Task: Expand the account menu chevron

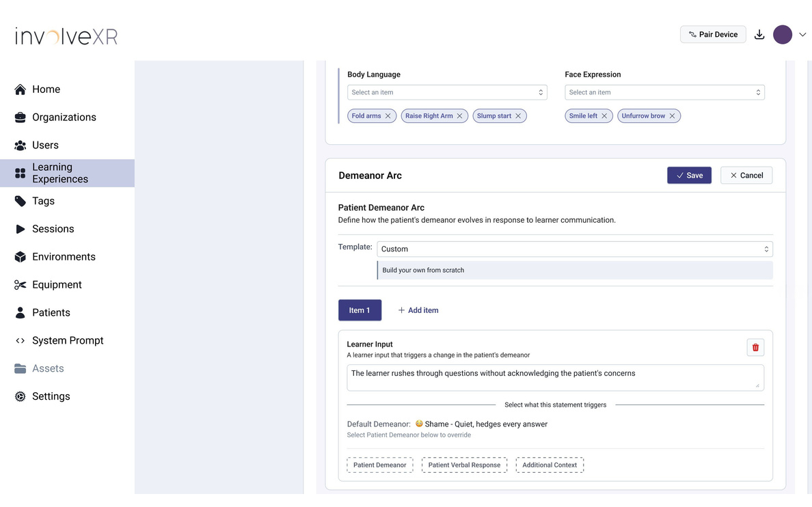Action: click(x=802, y=35)
